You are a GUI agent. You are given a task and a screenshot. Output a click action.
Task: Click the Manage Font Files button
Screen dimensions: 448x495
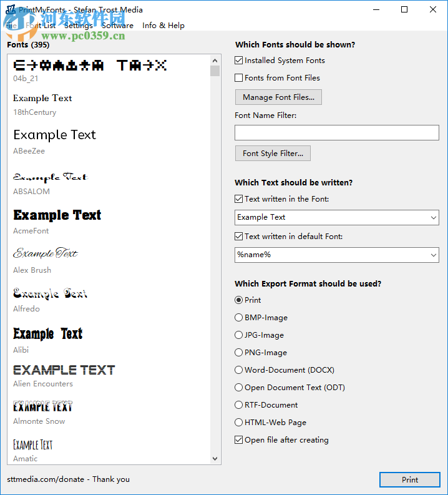278,97
